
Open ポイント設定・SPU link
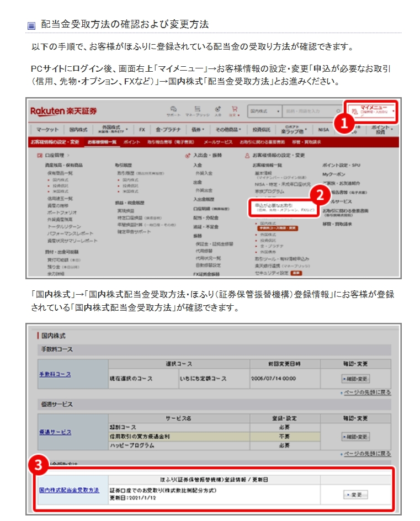[341, 165]
